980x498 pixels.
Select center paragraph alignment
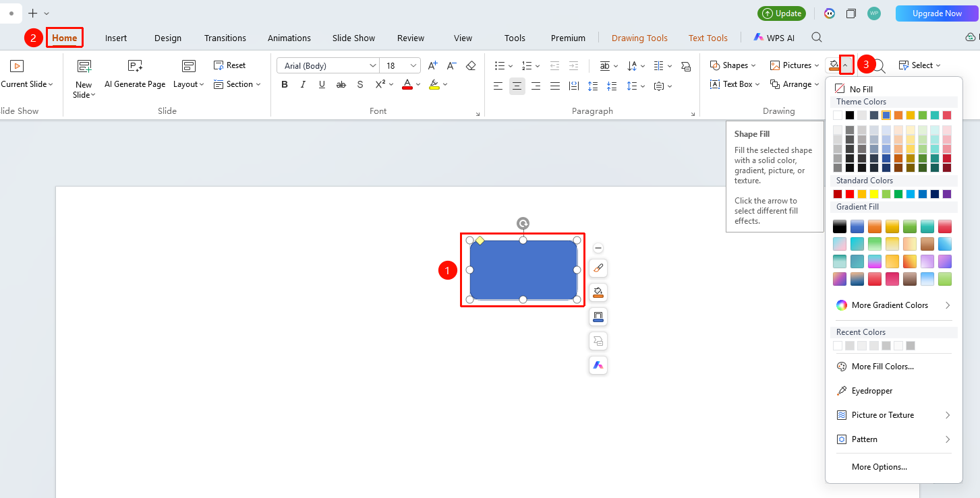pos(517,86)
